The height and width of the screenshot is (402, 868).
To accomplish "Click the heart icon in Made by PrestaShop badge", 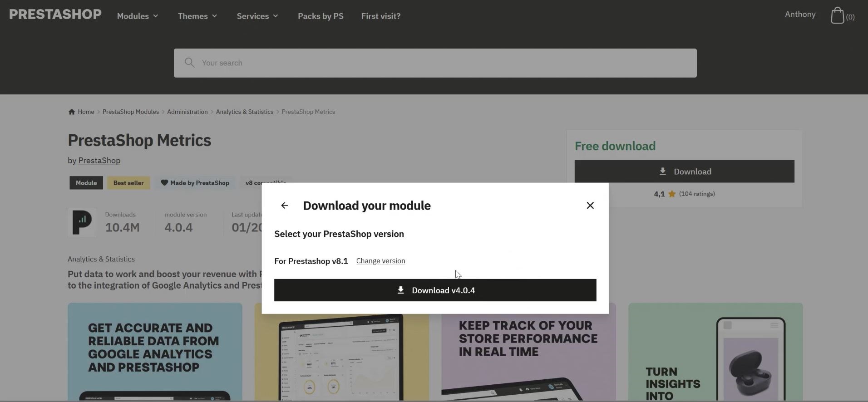I will (x=164, y=182).
